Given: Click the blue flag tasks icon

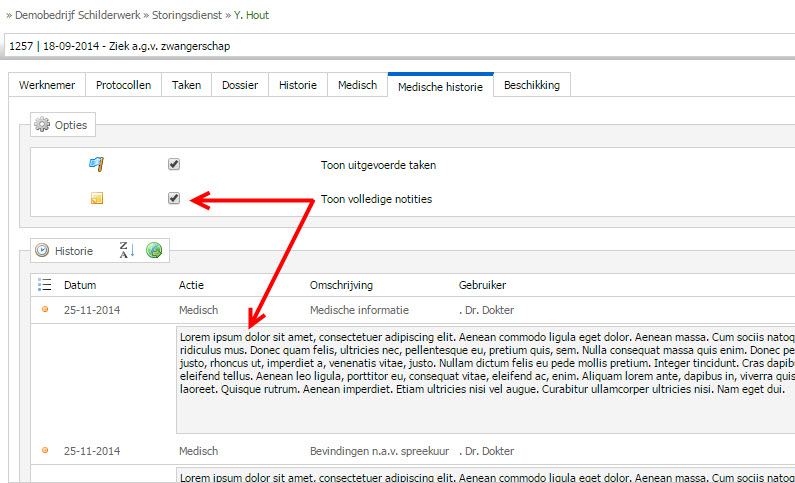Looking at the screenshot, I should click(96, 164).
